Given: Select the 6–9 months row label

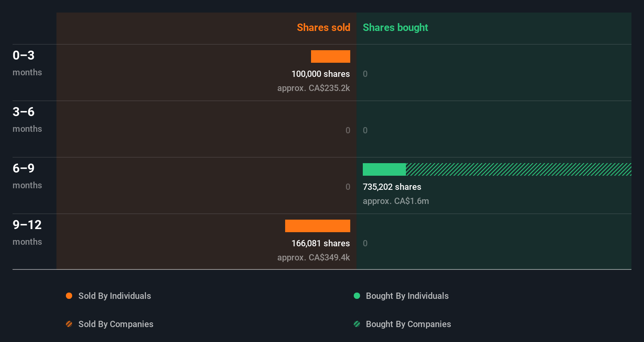Looking at the screenshot, I should (x=27, y=176).
